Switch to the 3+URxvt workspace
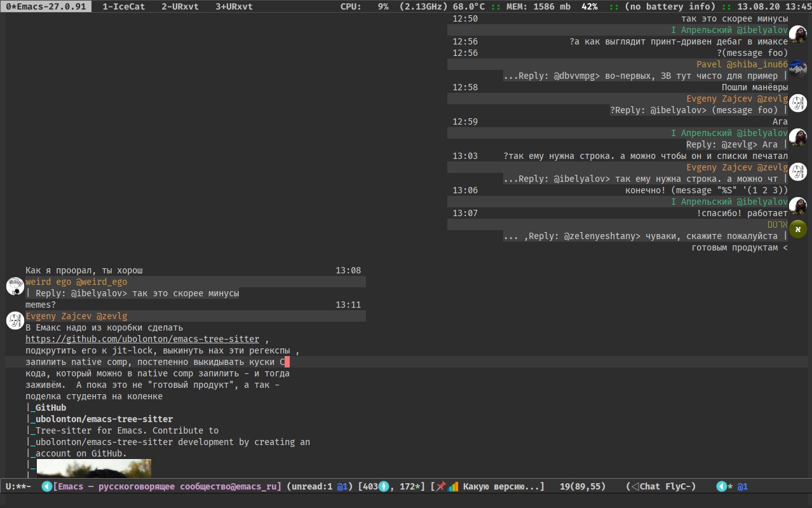Screen dimensions: 812x508 tap(234, 6)
